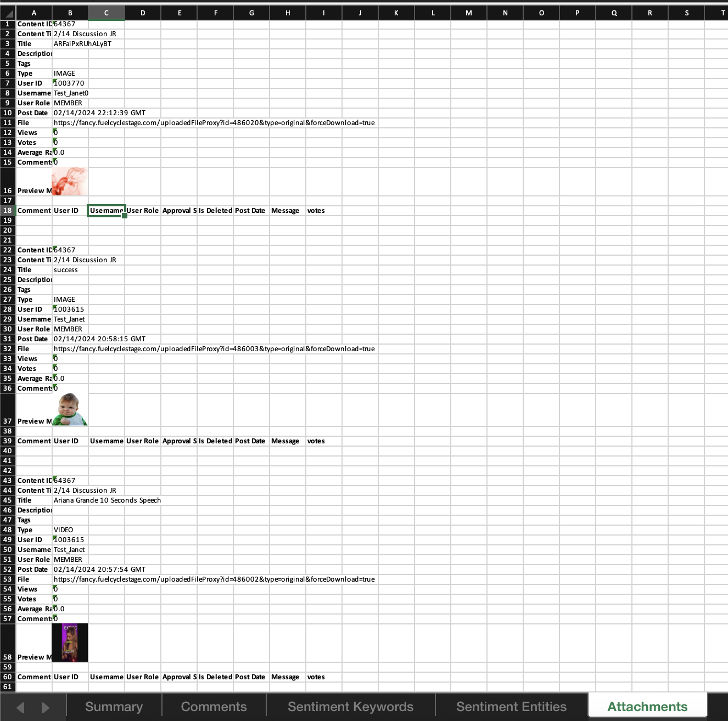Select Username cell Test_Janet0
The height and width of the screenshot is (721, 728).
71,93
